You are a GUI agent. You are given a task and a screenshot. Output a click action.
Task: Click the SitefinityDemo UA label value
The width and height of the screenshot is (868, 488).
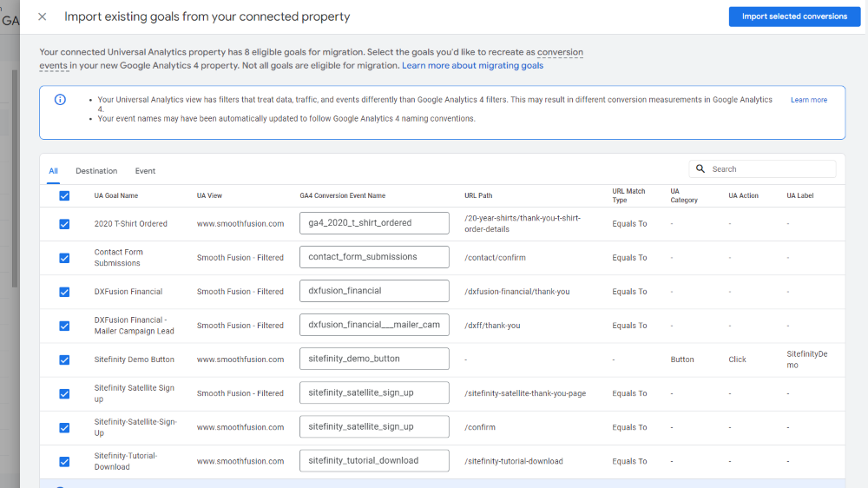coord(806,359)
